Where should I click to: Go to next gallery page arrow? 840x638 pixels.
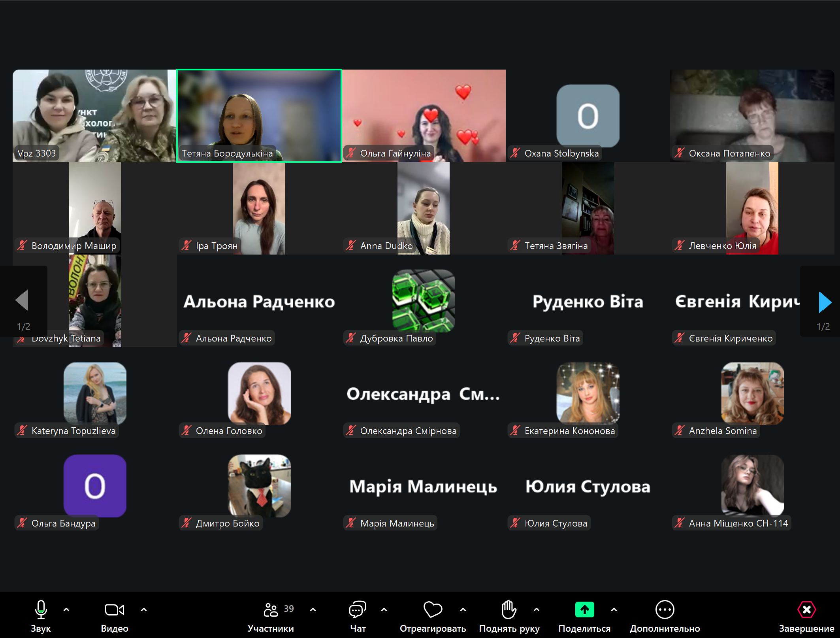[825, 302]
